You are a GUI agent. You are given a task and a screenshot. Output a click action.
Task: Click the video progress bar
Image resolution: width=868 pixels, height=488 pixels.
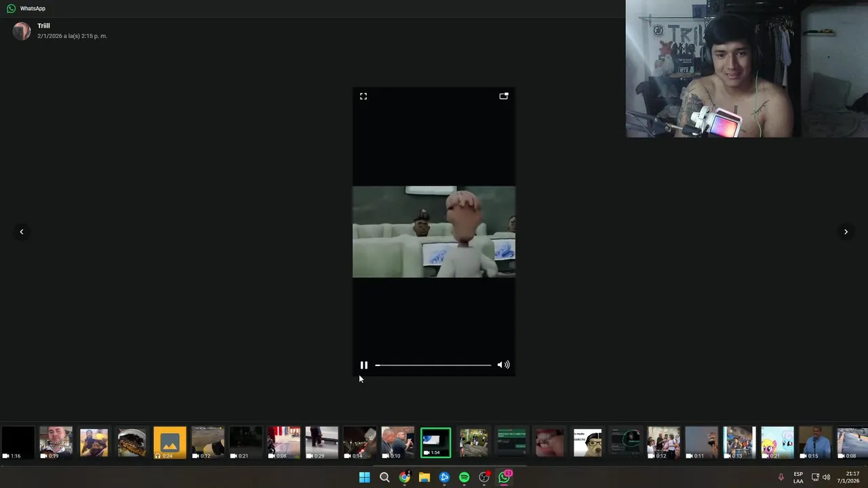(x=433, y=365)
